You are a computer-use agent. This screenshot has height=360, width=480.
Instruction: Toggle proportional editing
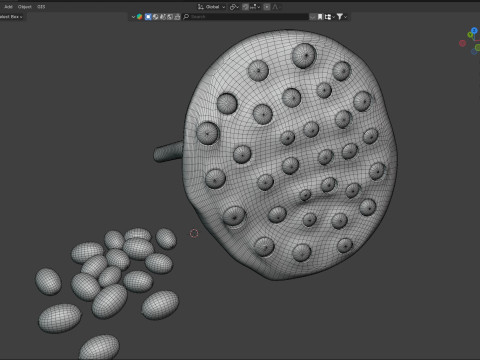click(x=267, y=7)
